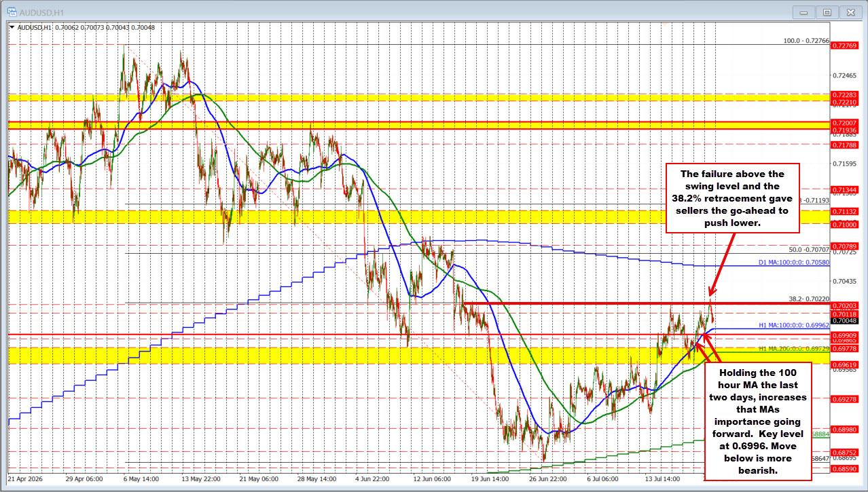
Task: Click the 0.70203 price tag on axis
Action: pyautogui.click(x=846, y=306)
